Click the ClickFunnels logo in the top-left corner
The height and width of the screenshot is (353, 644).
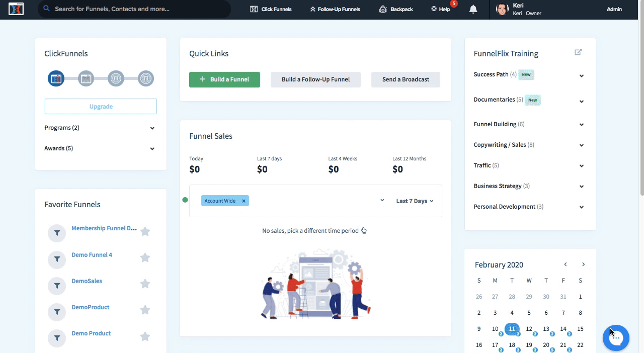pos(16,9)
